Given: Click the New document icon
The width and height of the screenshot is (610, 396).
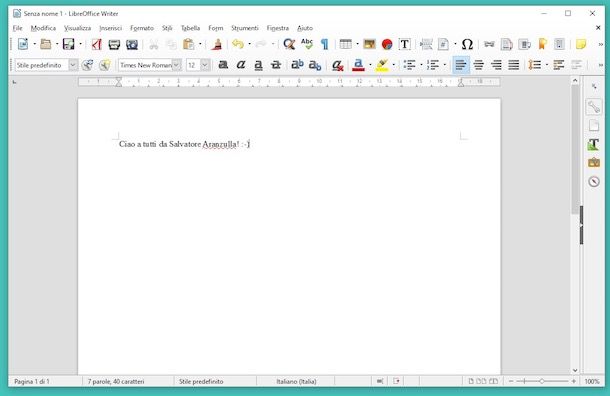Looking at the screenshot, I should pos(23,44).
